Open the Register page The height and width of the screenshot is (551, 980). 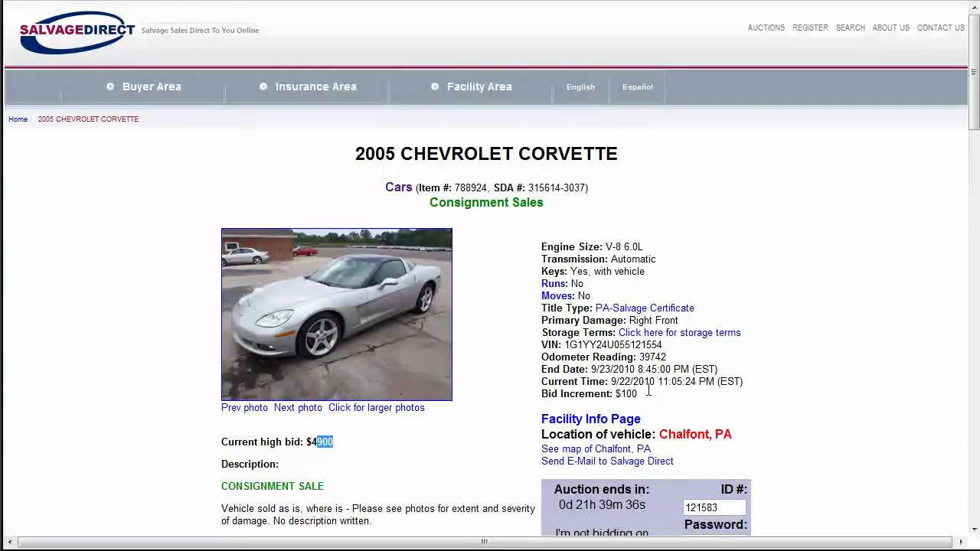pos(810,28)
